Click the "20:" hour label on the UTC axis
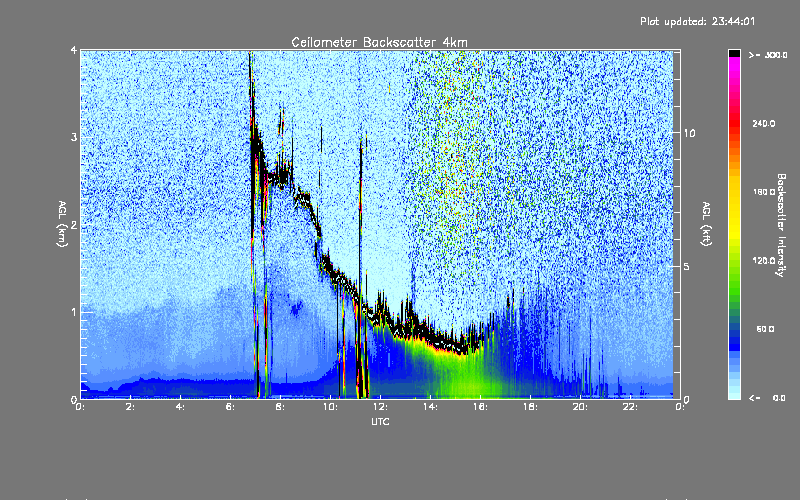Screen dimensions: 800x500 (580, 407)
